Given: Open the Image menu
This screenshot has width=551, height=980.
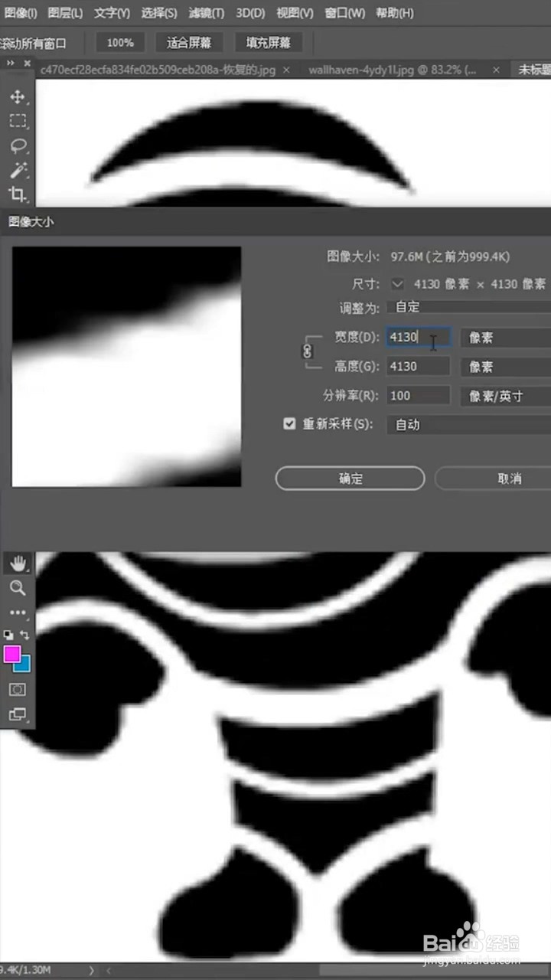Looking at the screenshot, I should 21,13.
